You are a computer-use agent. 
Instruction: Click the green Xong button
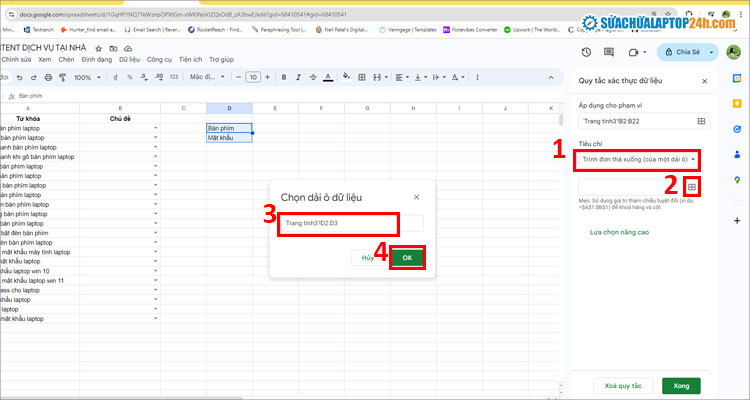point(681,386)
